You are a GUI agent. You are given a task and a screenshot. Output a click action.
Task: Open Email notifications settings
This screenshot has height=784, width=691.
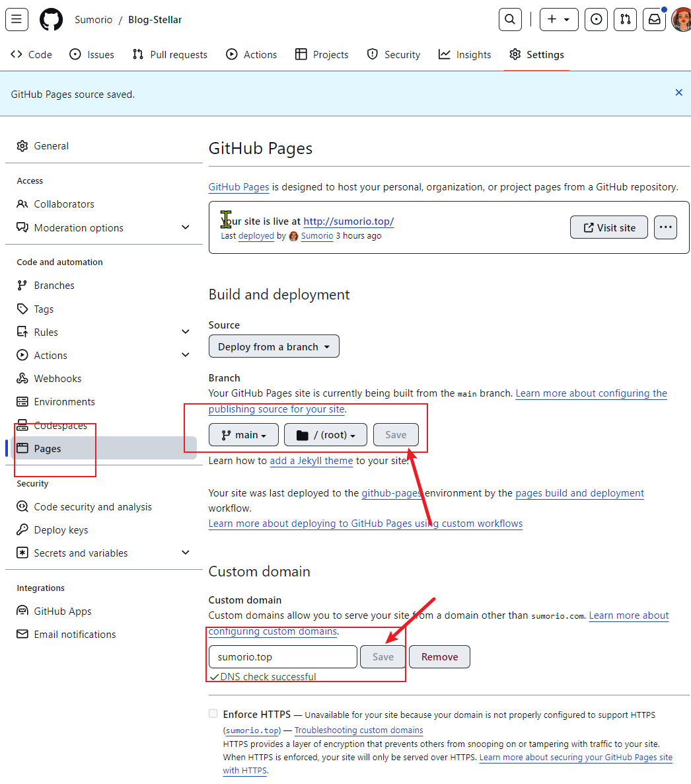(x=104, y=634)
